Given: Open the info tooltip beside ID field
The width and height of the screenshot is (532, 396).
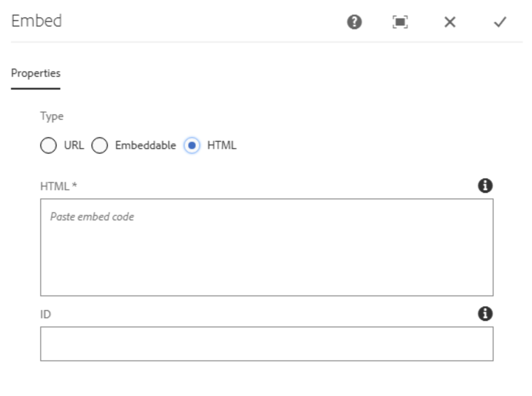Looking at the screenshot, I should tap(486, 313).
